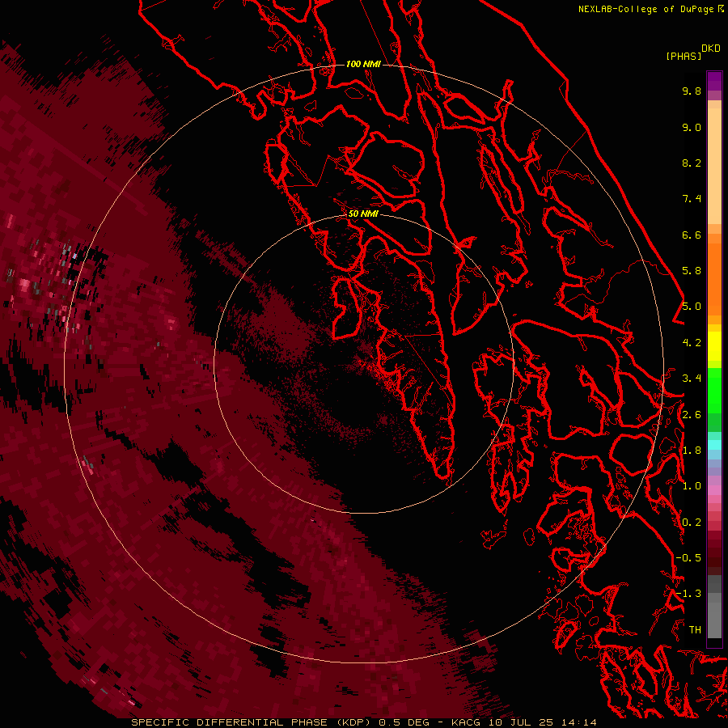The image size is (728, 728).
Task: Click the 7.4 legend value
Action: tap(692, 199)
